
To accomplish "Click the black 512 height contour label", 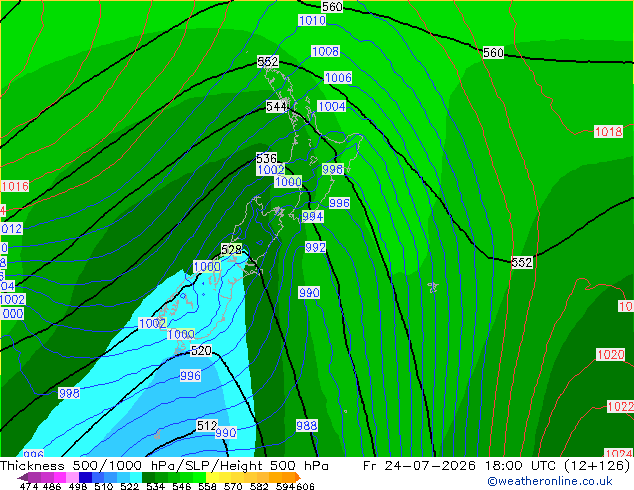I will [207, 425].
